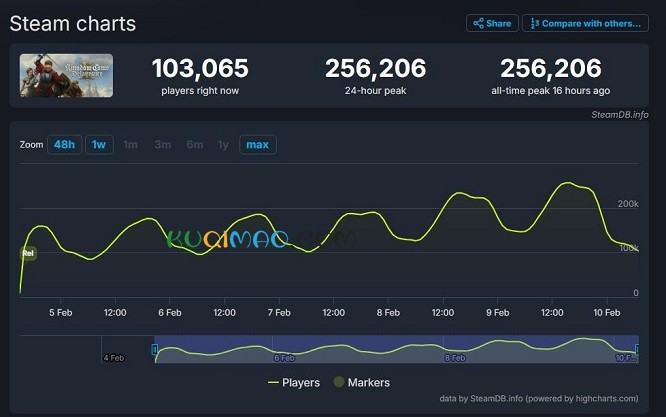Choose the 1m zoom option
This screenshot has width=666, height=417.
coord(130,145)
